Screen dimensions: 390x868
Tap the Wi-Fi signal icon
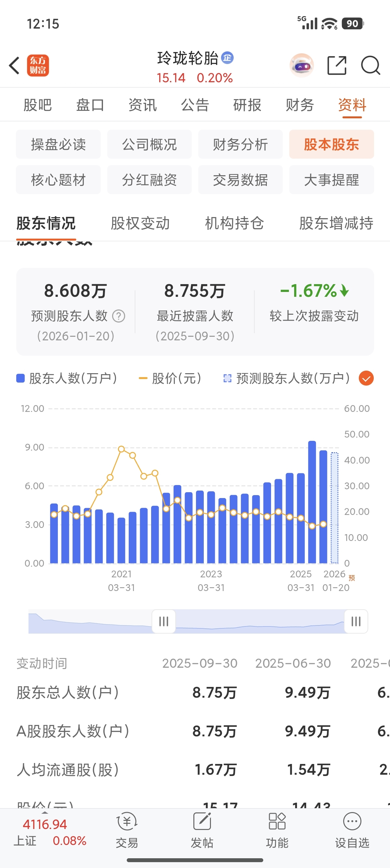[329, 24]
